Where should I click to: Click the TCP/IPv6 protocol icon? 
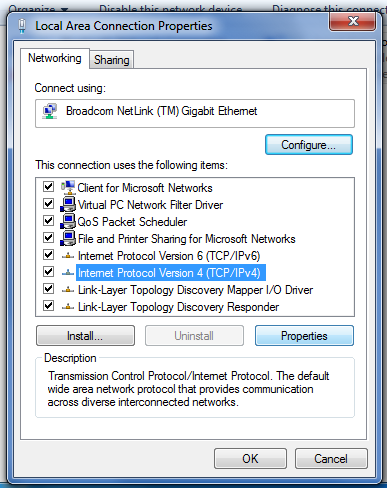pyautogui.click(x=68, y=256)
